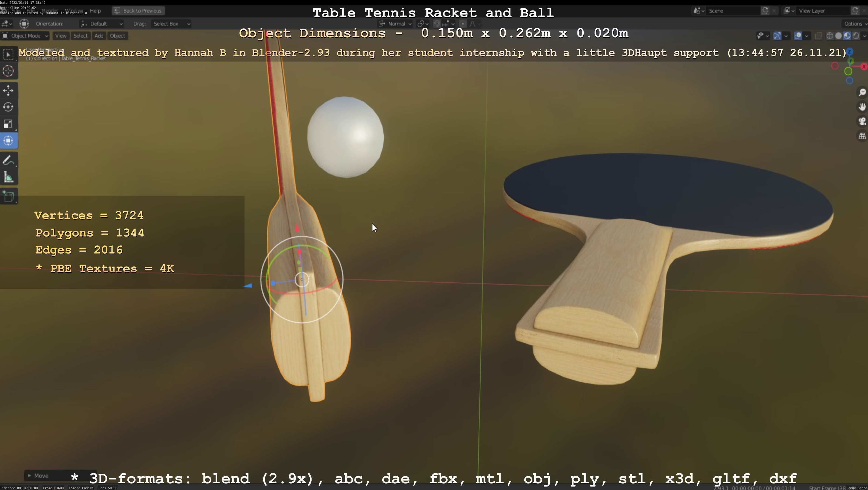Click the Back to Previous screen icon
This screenshot has height=490, width=868.
pos(117,11)
